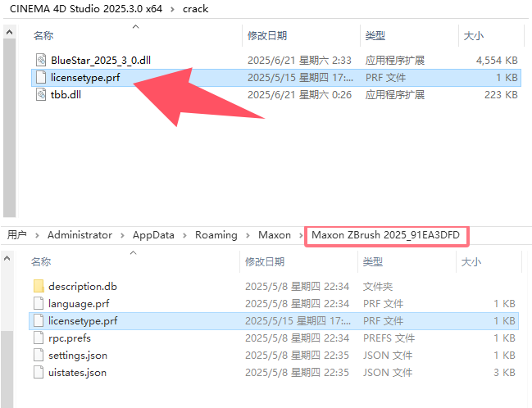Sort bottom pane by 名称 column
The image size is (532, 408).
click(x=41, y=261)
